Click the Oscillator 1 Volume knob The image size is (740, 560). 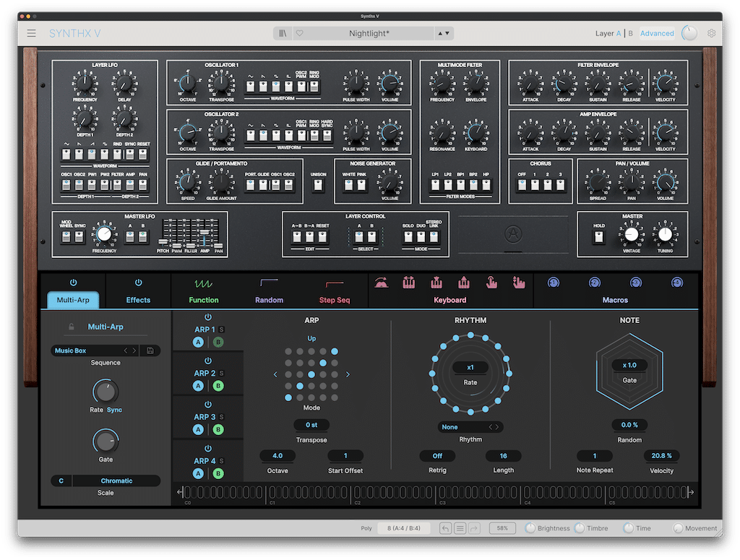tap(390, 83)
